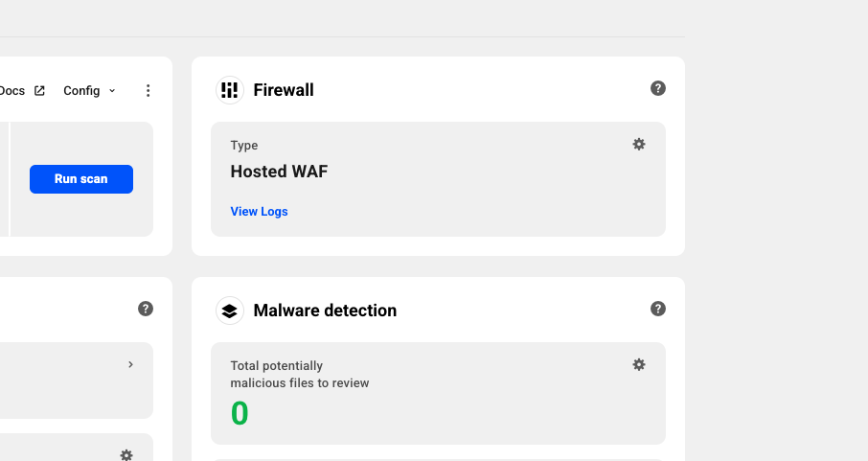Image resolution: width=868 pixels, height=461 pixels.
Task: Open the View Logs link
Action: (259, 212)
